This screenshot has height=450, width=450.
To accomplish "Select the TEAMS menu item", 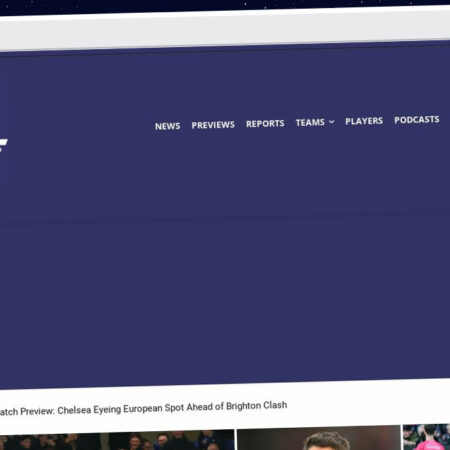I will tap(310, 122).
